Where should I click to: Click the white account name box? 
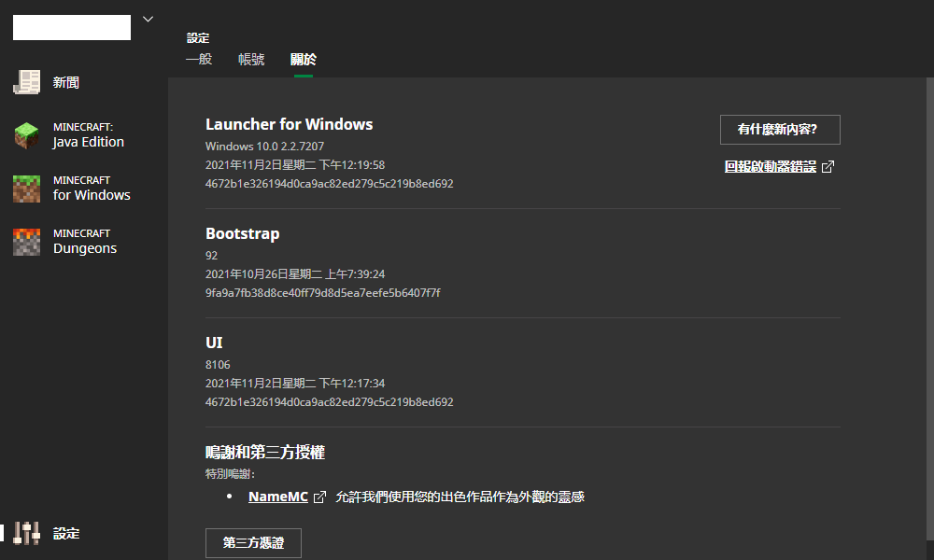pos(72,27)
